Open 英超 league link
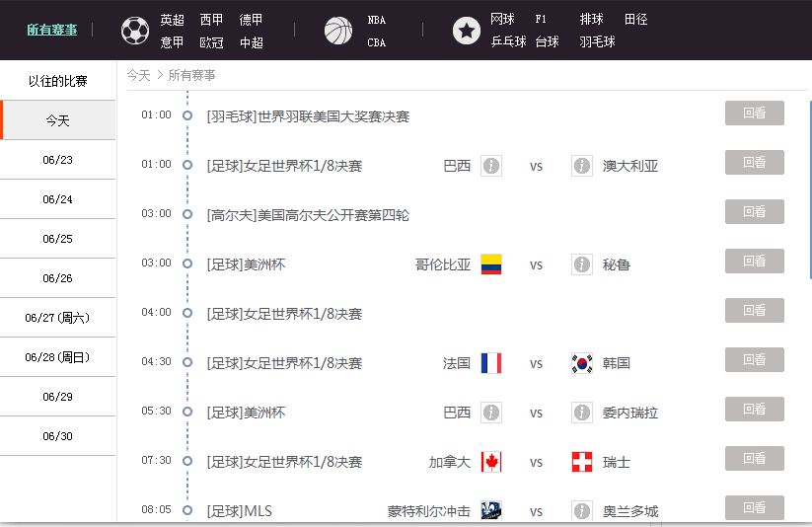Viewport: 812px width, 527px height. pyautogui.click(x=172, y=20)
